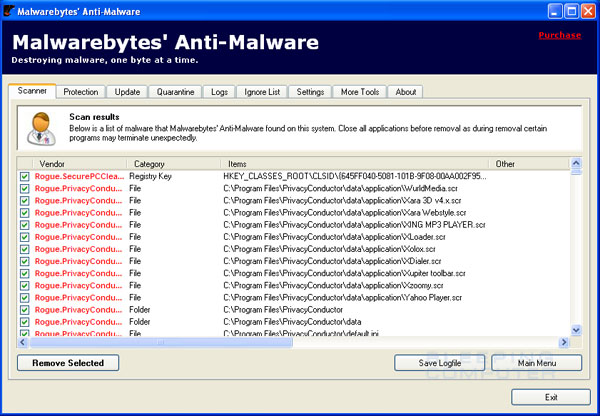
Task: Select the Xzoomy.scr file path
Action: click(333, 286)
